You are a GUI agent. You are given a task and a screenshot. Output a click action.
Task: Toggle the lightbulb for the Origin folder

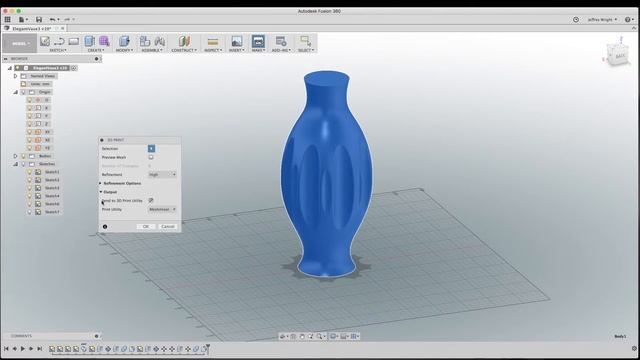pyautogui.click(x=23, y=92)
